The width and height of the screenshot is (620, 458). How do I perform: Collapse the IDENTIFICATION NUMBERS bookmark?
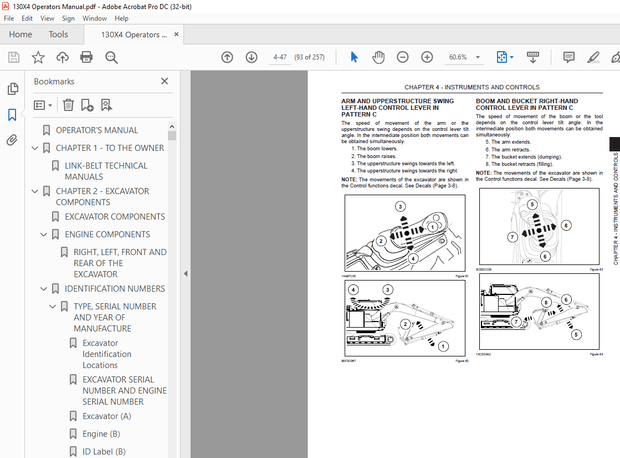click(44, 289)
